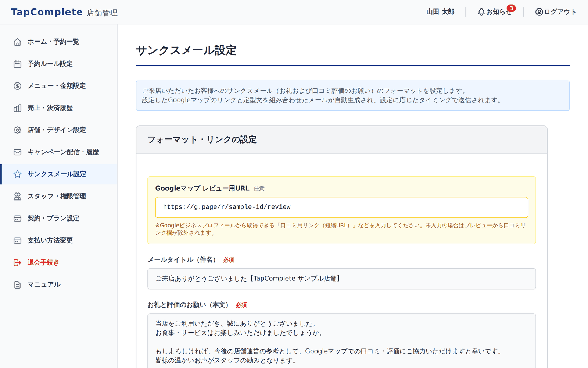Open お知らせ notifications in header

(x=495, y=12)
